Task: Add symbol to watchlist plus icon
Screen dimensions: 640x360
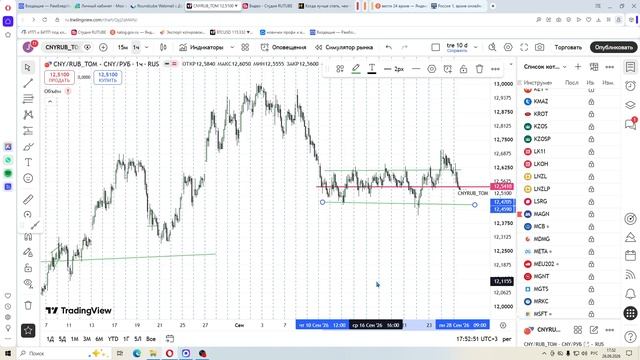Action: pos(578,67)
